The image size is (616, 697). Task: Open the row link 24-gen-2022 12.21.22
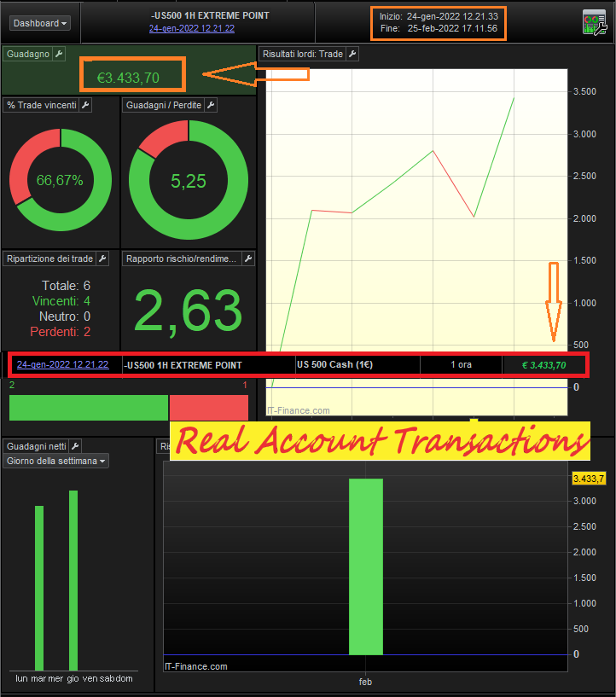(62, 364)
